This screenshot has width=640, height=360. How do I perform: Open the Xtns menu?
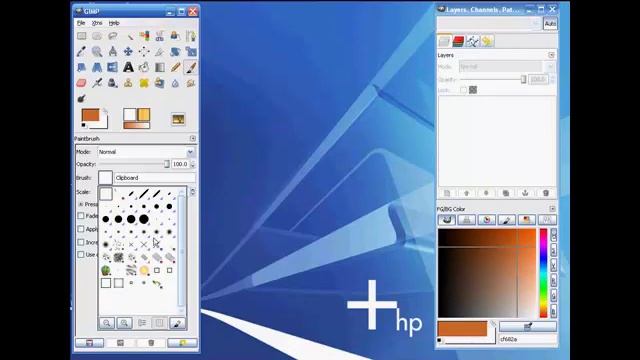tap(97, 23)
